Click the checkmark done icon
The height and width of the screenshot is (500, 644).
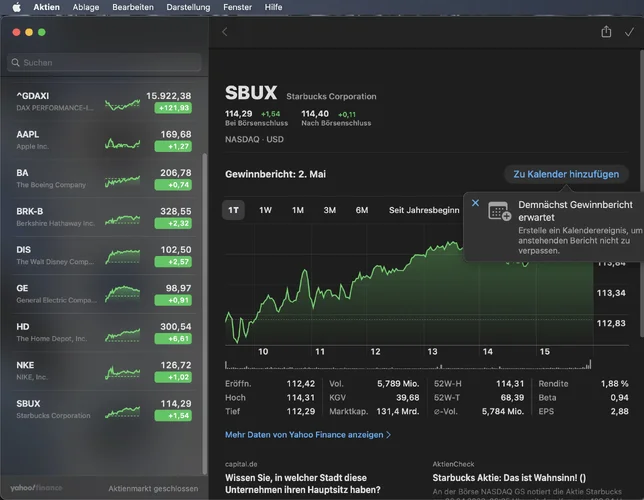pyautogui.click(x=629, y=32)
